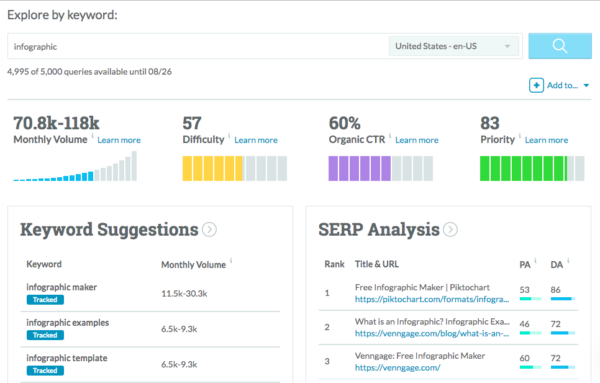Click the plus icon beside Add to
Viewport: 600px width, 383px height.
pyautogui.click(x=536, y=85)
